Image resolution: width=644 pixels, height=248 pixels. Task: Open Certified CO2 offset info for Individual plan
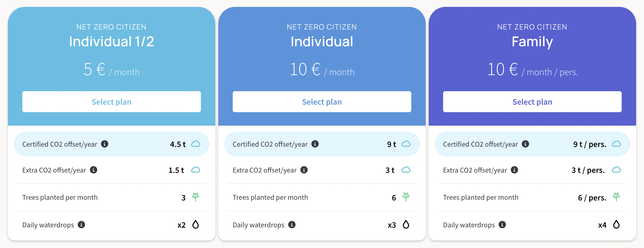[x=315, y=144]
